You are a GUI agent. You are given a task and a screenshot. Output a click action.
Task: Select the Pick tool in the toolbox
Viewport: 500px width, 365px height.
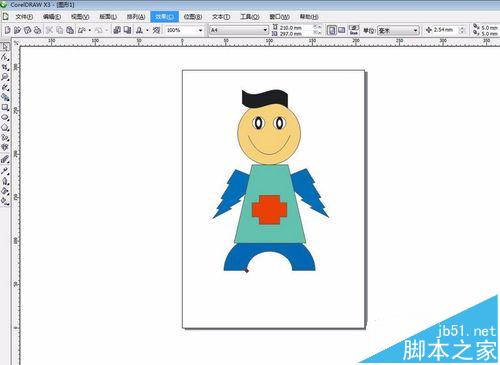point(5,46)
